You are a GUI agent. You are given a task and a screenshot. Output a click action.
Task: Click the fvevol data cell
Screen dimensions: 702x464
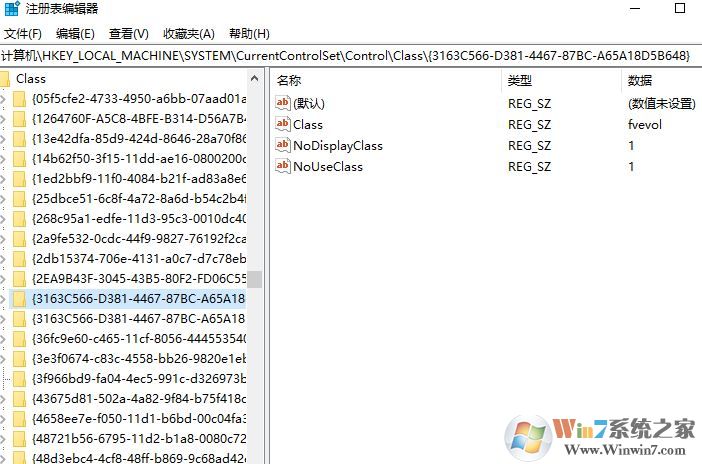(645, 125)
